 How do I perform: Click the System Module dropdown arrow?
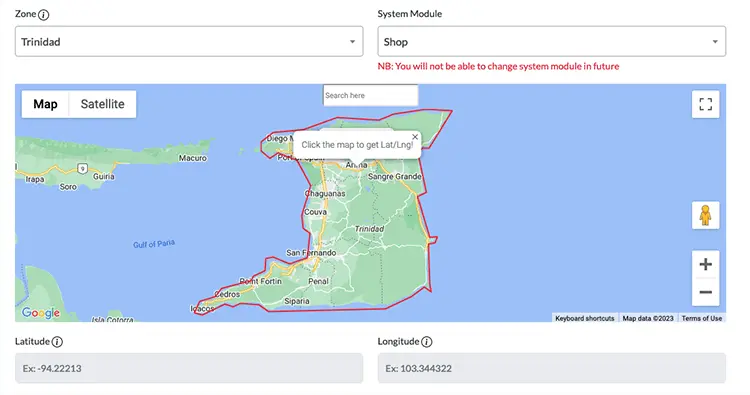pyautogui.click(x=715, y=42)
